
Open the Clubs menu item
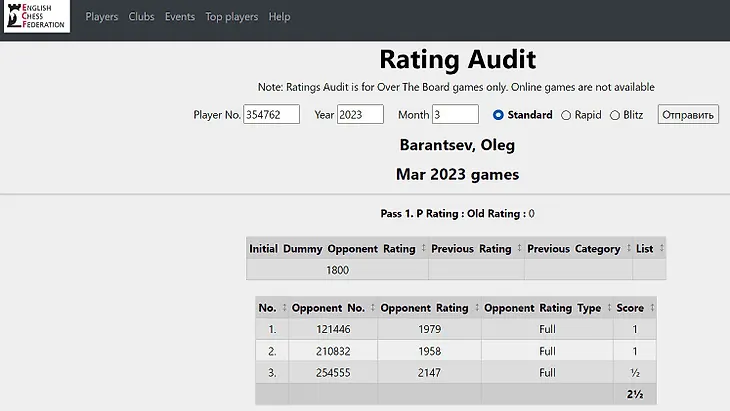point(141,17)
